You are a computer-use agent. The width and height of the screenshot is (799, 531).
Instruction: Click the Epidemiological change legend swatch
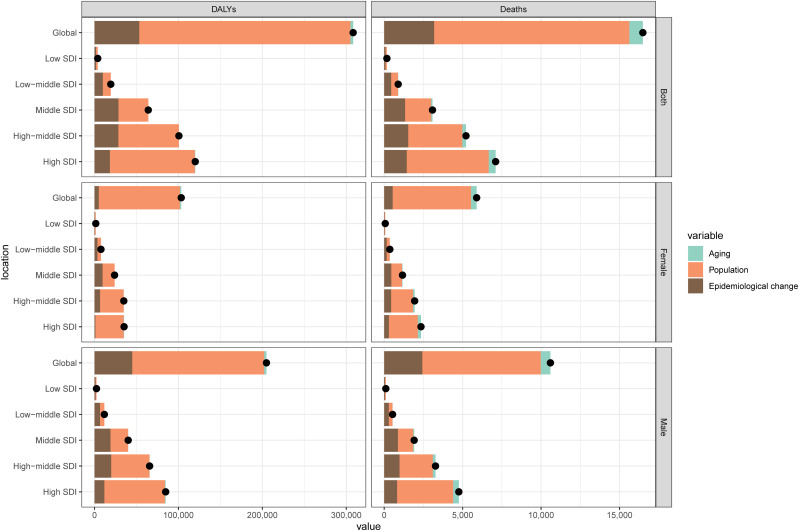695,286
